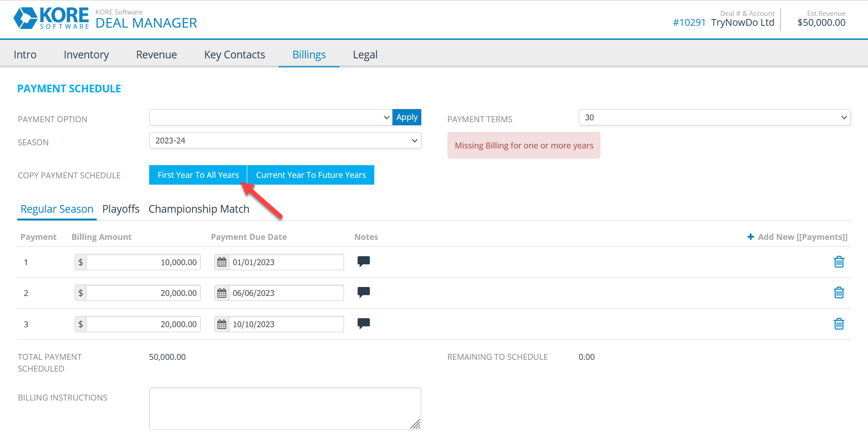
Task: Open the Championship Match sub-tab
Action: 199,209
